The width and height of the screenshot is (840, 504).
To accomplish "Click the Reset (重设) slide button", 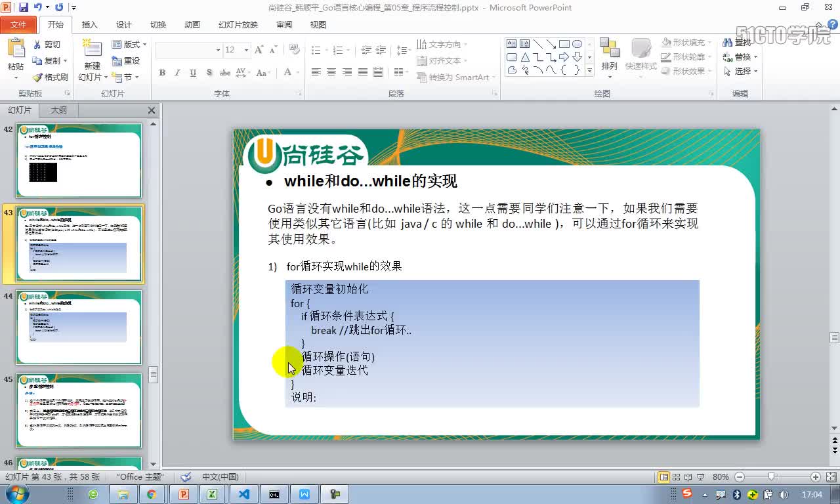I will 126,60.
